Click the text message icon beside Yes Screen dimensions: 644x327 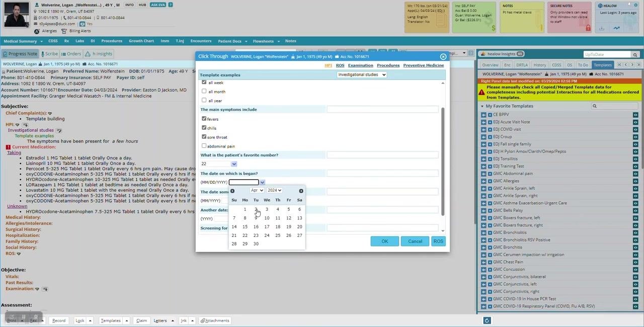83,24
